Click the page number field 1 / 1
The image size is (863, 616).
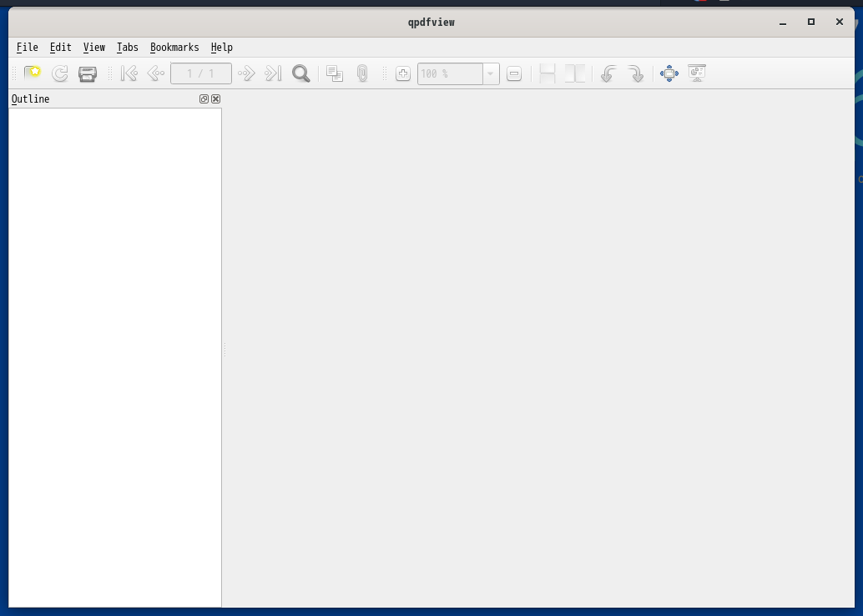[201, 73]
